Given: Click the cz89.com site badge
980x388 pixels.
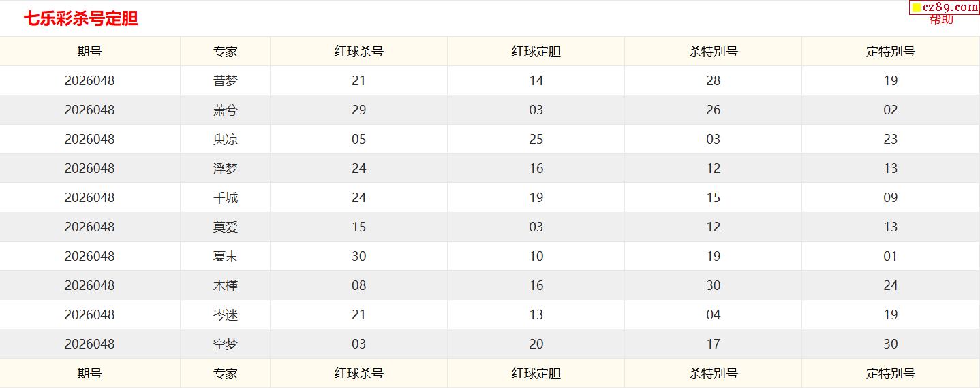Looking at the screenshot, I should point(951,7).
